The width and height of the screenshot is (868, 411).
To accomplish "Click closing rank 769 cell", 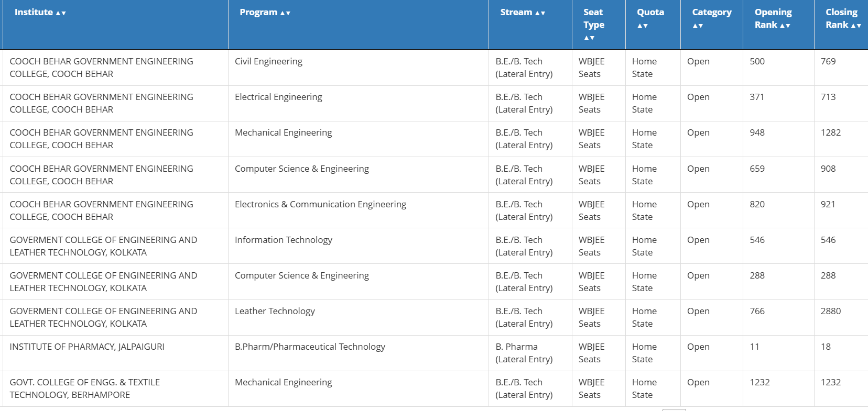I will 841,68.
